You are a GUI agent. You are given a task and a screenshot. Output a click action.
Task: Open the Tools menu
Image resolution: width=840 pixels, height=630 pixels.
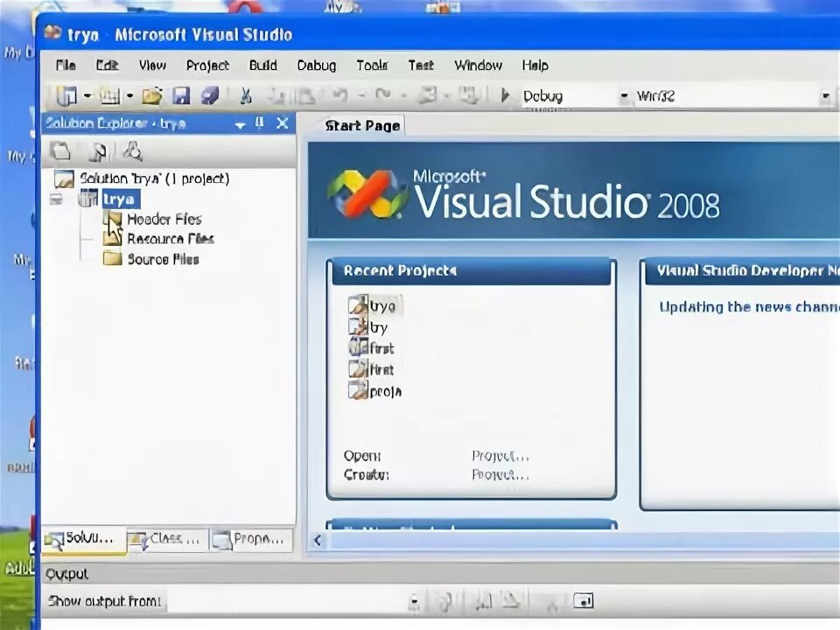click(372, 66)
